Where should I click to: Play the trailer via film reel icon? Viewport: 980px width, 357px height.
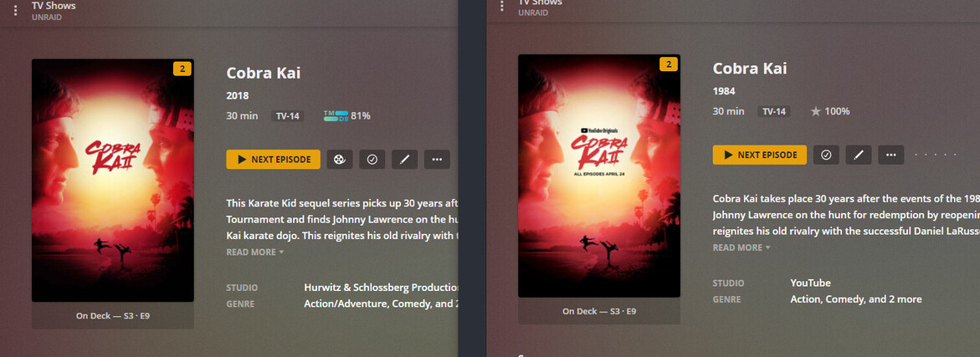[340, 159]
